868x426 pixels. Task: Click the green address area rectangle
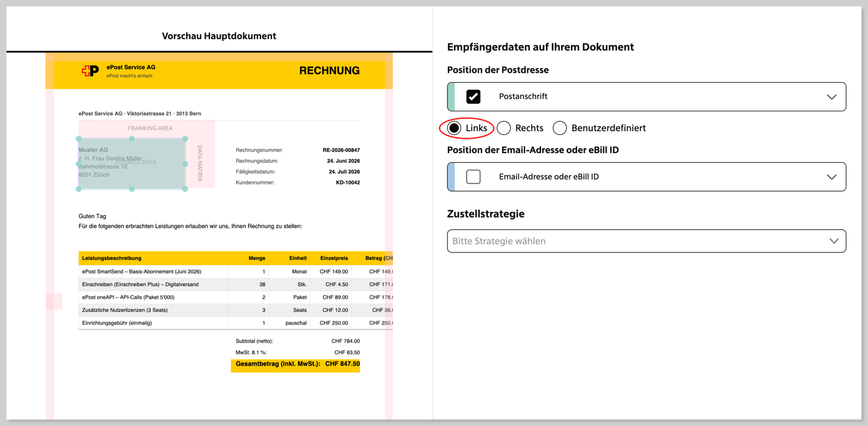132,164
